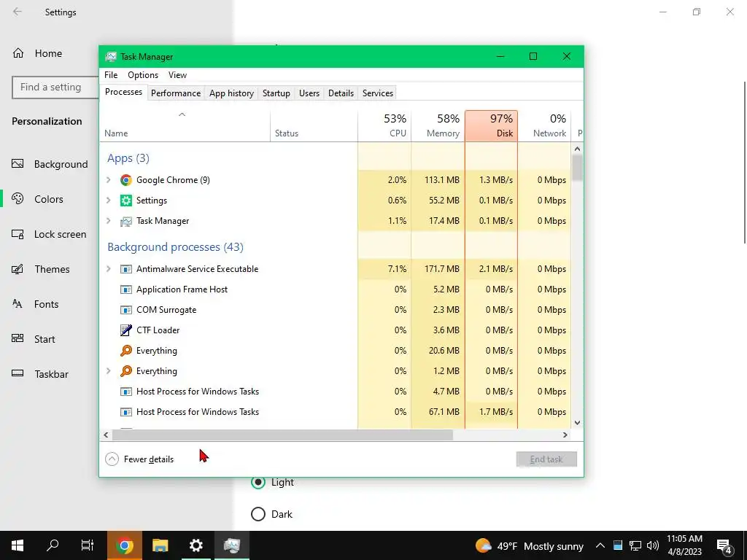Viewport: 747px width, 560px height.
Task: Sort by the 58% Memory column
Action: tap(438, 126)
